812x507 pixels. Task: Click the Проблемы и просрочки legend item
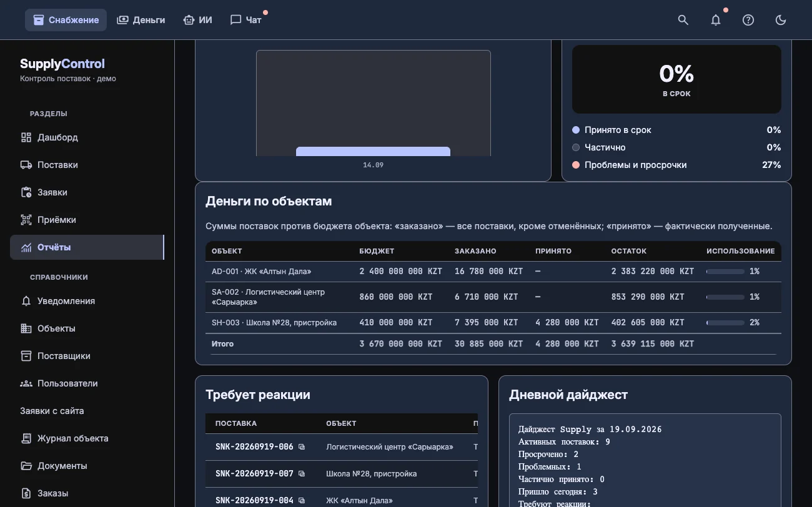[x=676, y=165]
